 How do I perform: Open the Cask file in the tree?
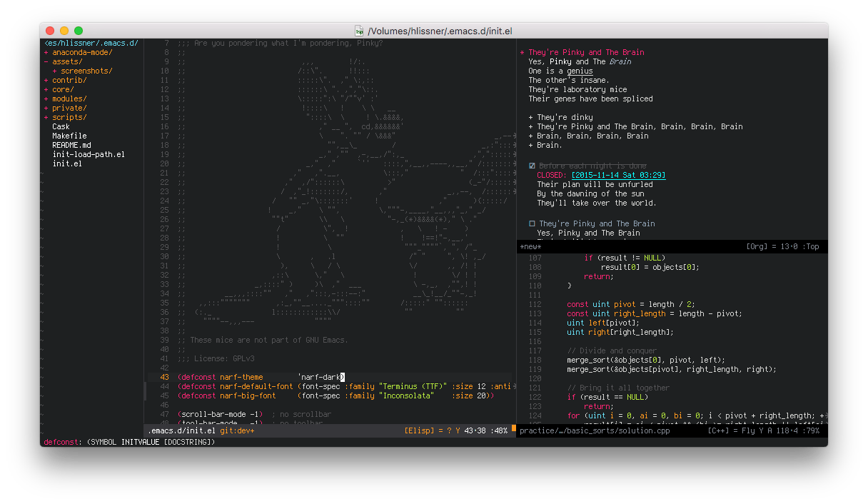pos(61,126)
